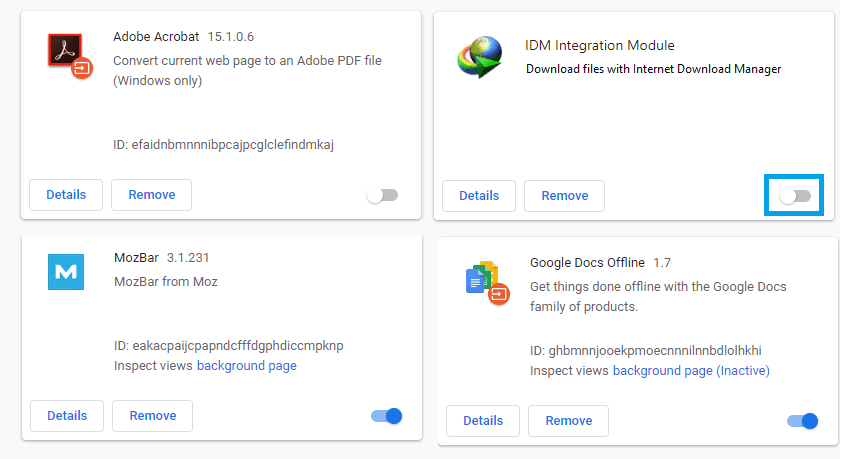Screen dimensions: 865x459
Task: Click the IDM Integration Module globe icon
Action: coord(480,56)
